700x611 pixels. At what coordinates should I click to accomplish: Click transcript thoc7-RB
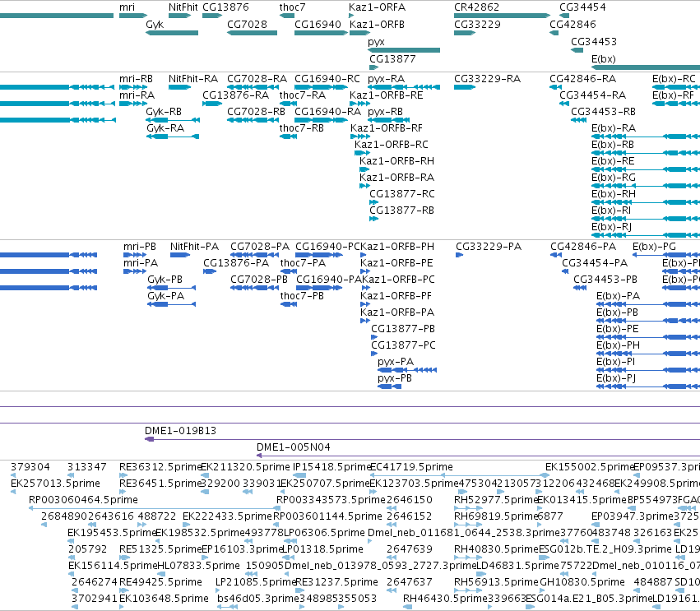point(301,128)
